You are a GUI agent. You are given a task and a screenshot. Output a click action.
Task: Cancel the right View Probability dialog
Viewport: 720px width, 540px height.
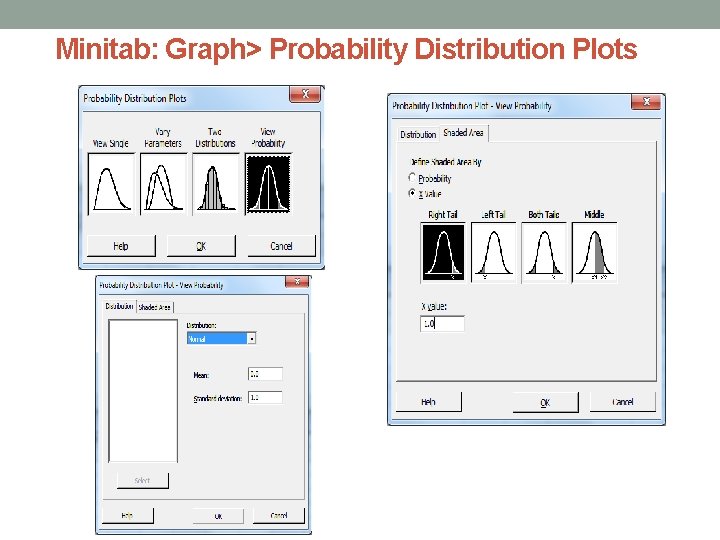point(623,402)
